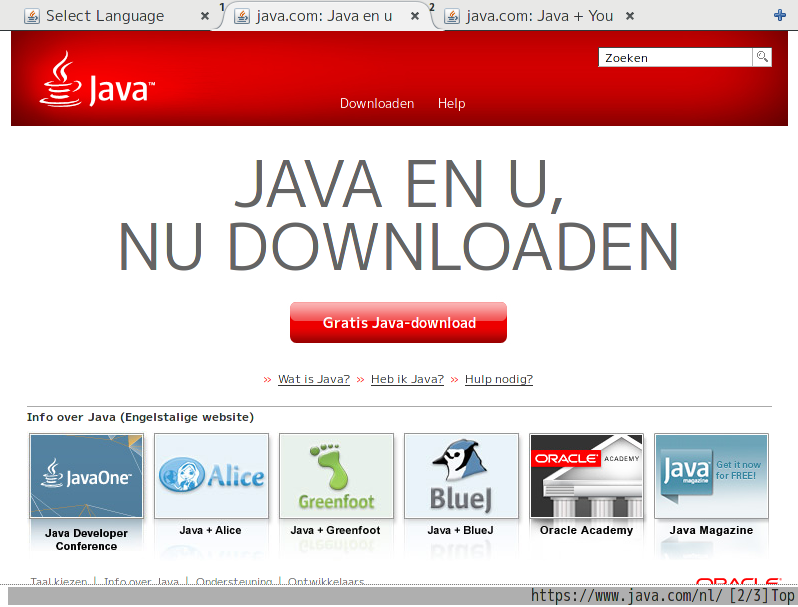
Task: Click the Gratis Java-download button
Action: (x=398, y=323)
